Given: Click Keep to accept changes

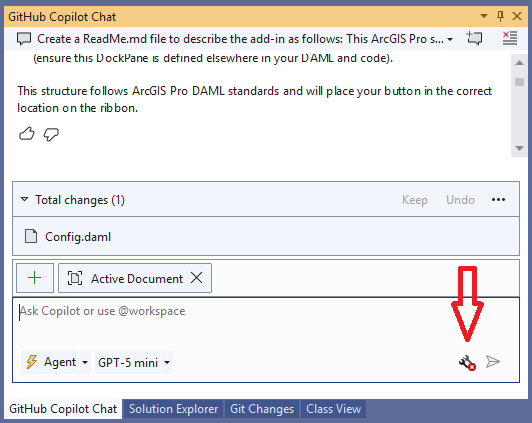Looking at the screenshot, I should click(x=415, y=200).
